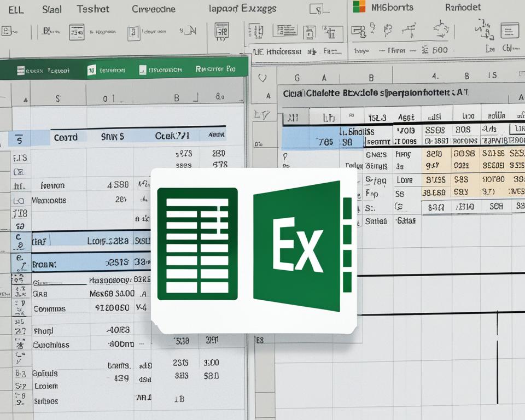Screen dimensions: 525x420
Task: Click the 'Sntiea' cell in right sheet
Action: pos(376,221)
